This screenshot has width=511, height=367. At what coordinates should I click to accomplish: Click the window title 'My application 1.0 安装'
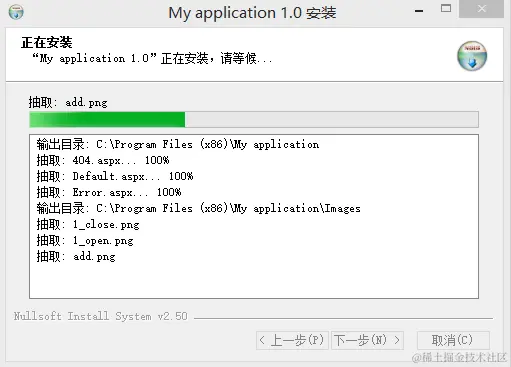tap(252, 13)
